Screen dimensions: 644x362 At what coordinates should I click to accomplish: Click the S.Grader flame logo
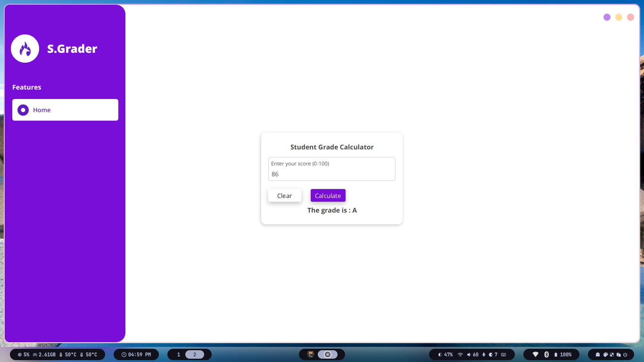tap(25, 49)
